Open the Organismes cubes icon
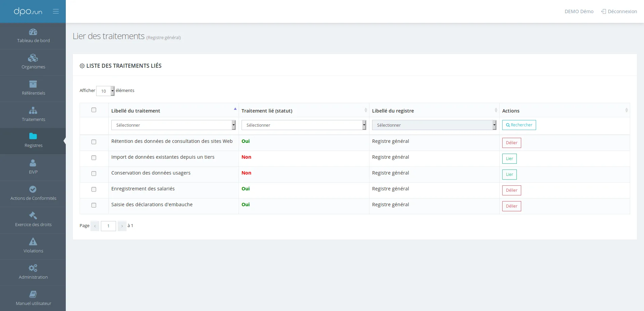644x311 pixels. pyautogui.click(x=33, y=58)
